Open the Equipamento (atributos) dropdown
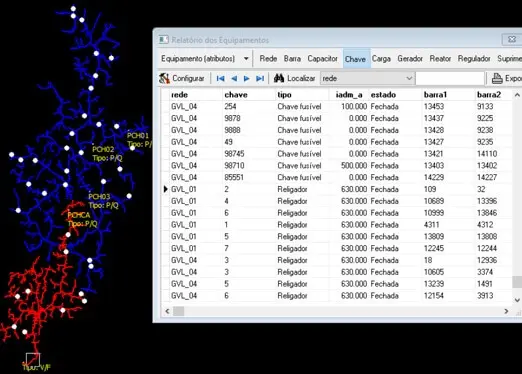The height and width of the screenshot is (374, 522). (x=246, y=59)
